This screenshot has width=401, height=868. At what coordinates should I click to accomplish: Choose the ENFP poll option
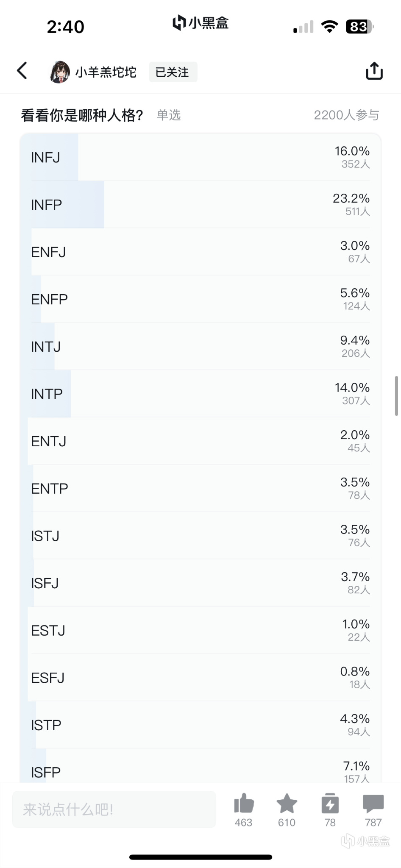click(200, 299)
